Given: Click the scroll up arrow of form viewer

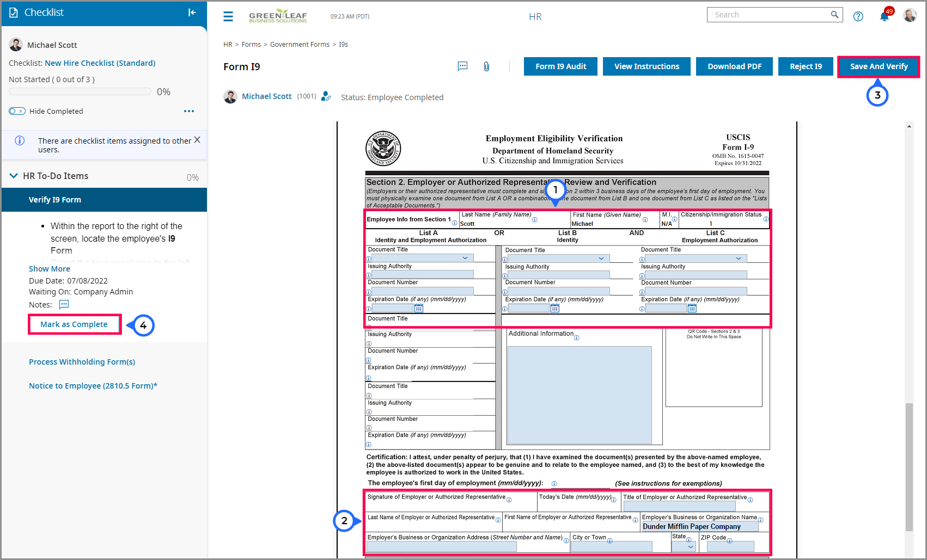Looking at the screenshot, I should (909, 126).
